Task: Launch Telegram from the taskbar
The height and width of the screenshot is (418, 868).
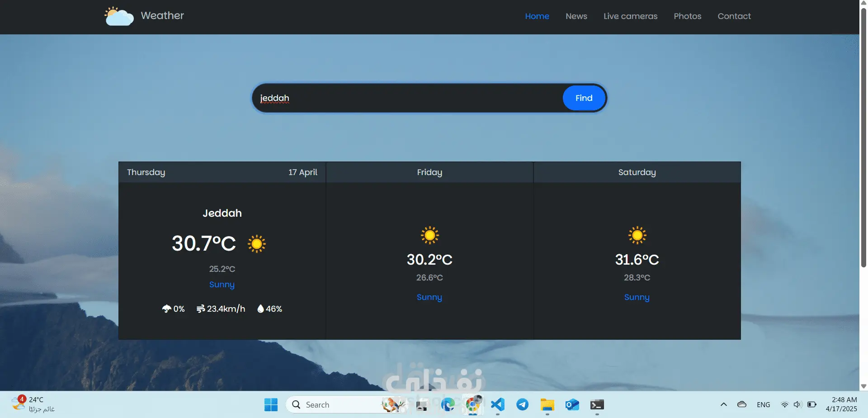Action: 523,404
